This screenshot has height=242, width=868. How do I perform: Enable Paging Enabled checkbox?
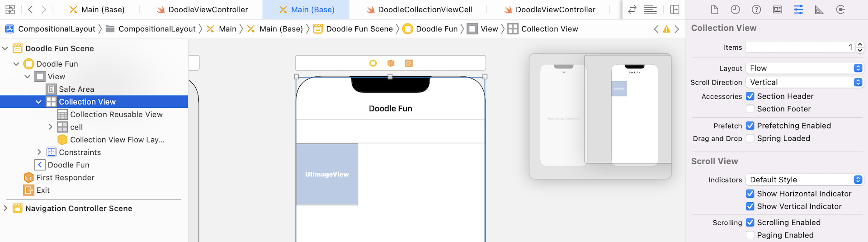[750, 235]
